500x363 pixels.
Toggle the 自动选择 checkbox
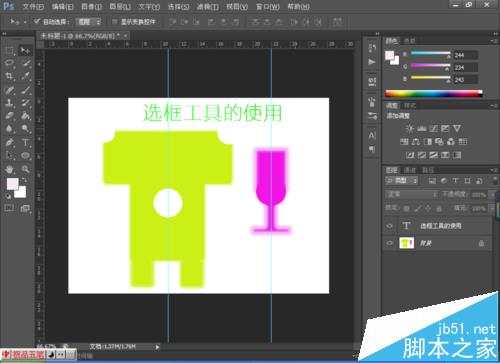pyautogui.click(x=37, y=22)
